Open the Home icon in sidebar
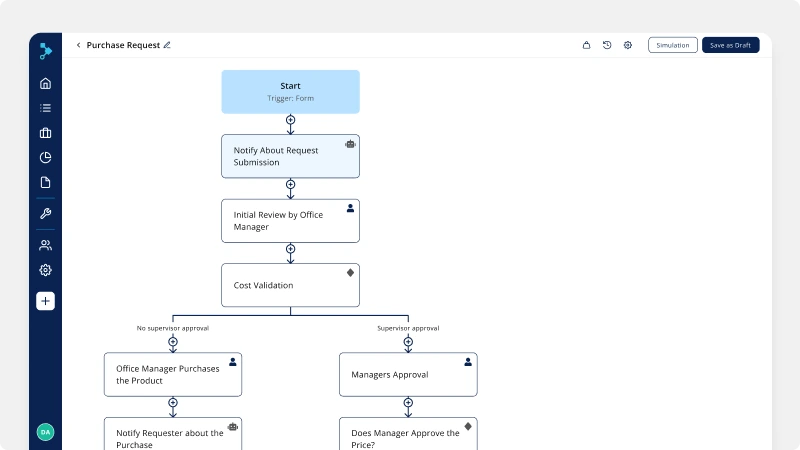 click(x=45, y=83)
